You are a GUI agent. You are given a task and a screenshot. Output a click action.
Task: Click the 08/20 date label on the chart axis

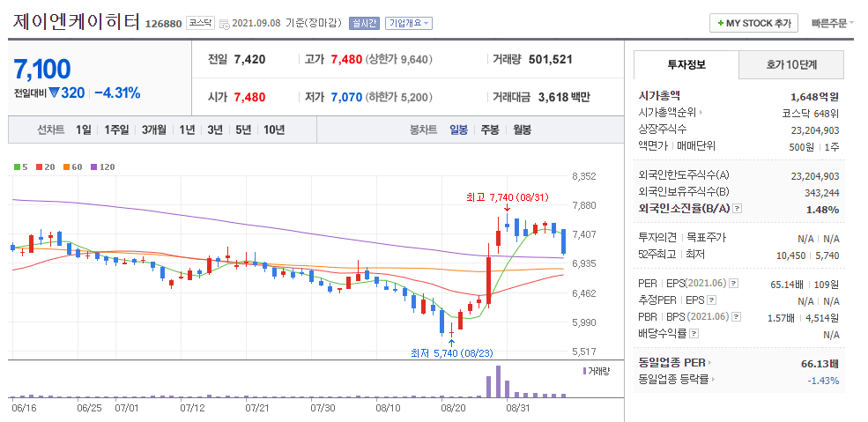453,408
